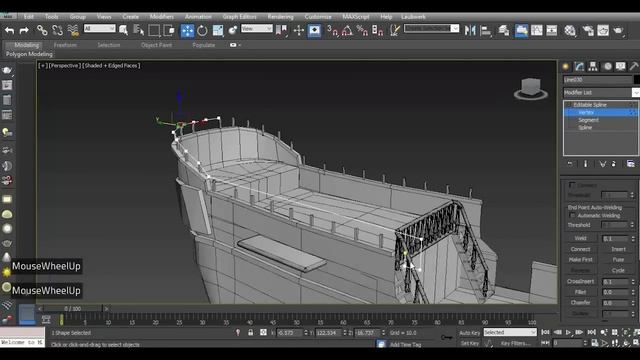Click the Align tool icon
Screen dimensions: 640x360
(x=486, y=30)
